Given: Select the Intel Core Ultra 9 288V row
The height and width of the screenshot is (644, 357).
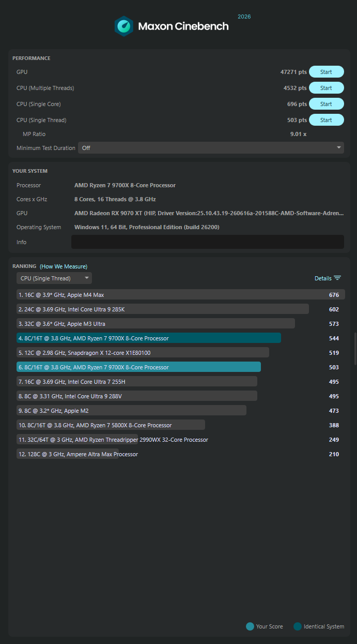Looking at the screenshot, I should (x=180, y=396).
